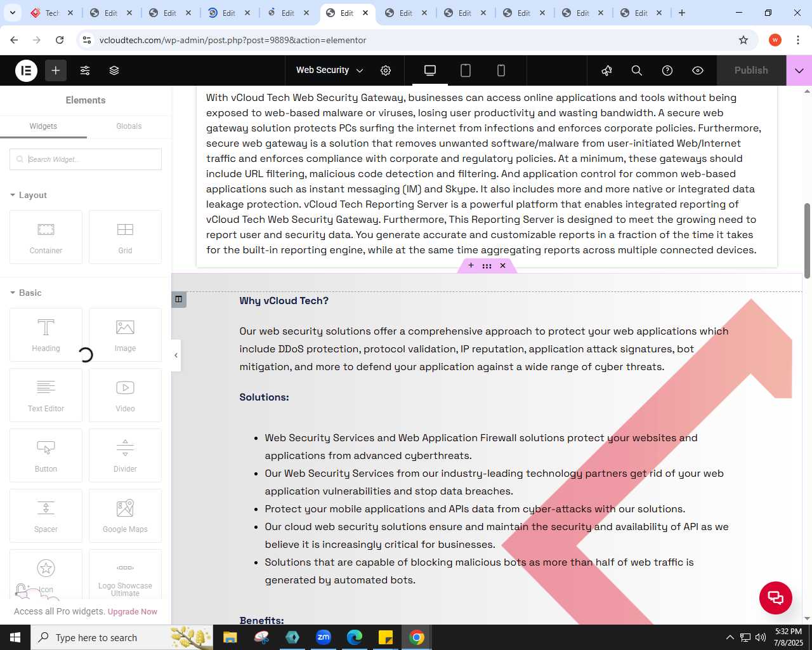Image resolution: width=812 pixels, height=650 pixels.
Task: Select the Text Editor widget
Action: 46,395
